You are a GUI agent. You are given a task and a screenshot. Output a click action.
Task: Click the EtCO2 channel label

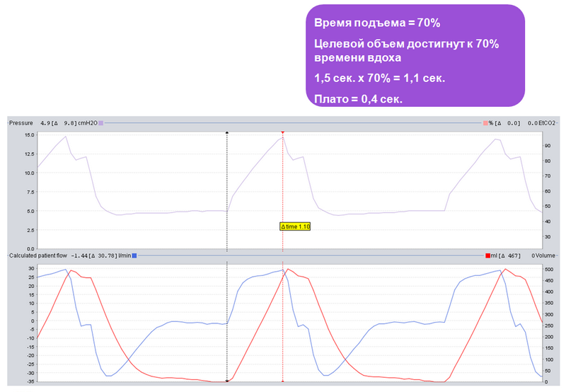click(x=546, y=123)
